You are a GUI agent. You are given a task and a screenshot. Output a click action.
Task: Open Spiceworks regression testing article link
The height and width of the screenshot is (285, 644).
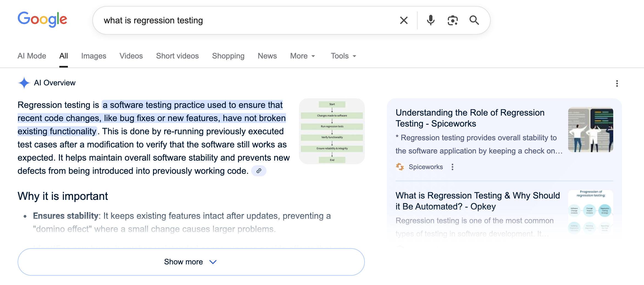[470, 118]
